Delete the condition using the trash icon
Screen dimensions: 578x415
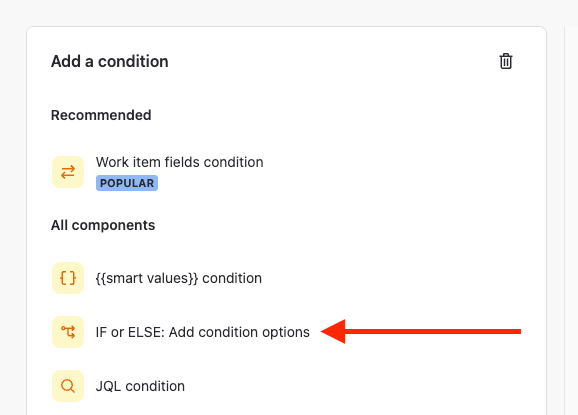click(x=506, y=61)
